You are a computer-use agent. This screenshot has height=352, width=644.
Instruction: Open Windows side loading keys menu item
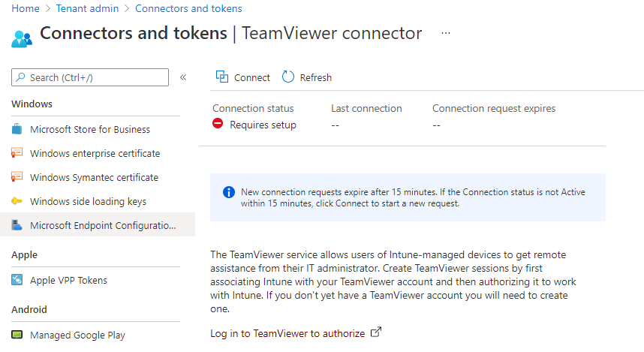pos(88,202)
